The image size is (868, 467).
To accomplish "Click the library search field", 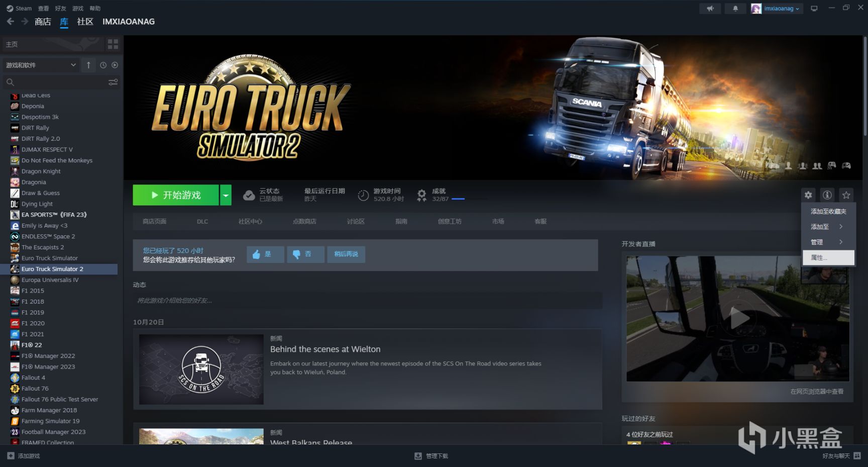I will [x=55, y=82].
